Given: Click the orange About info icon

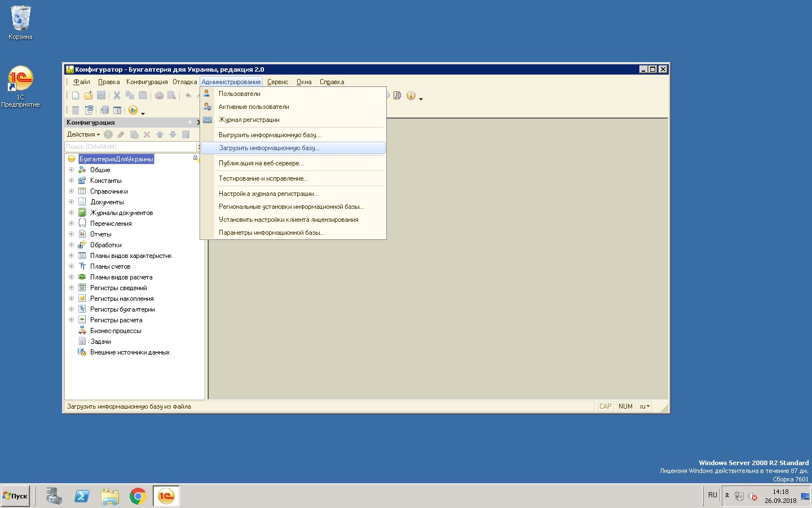Looking at the screenshot, I should point(411,95).
